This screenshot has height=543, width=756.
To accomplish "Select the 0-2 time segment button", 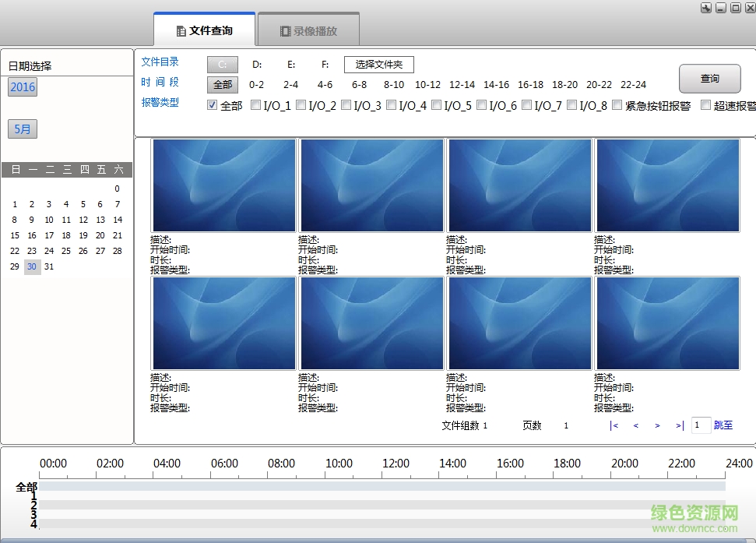I will [x=258, y=84].
